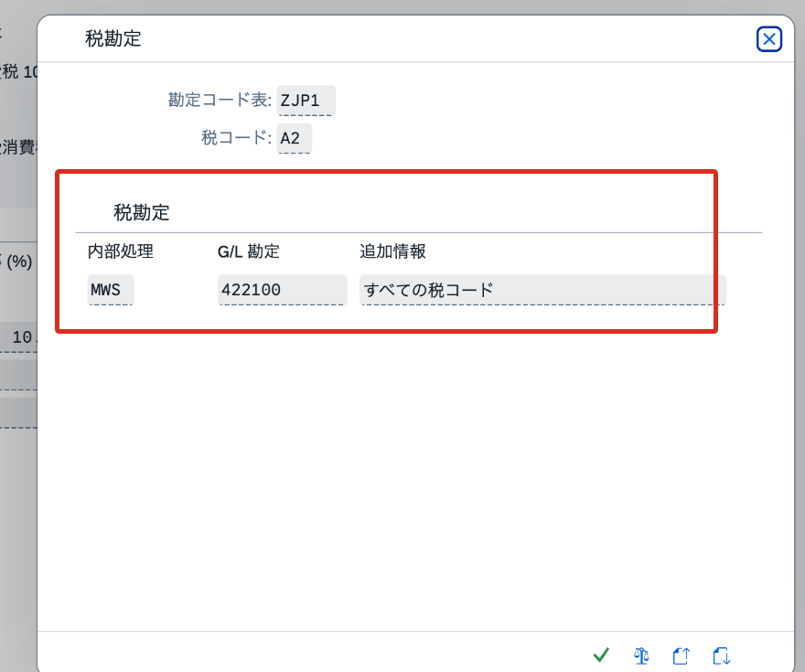This screenshot has height=672, width=805.
Task: Click the 内部処理 field MWS
Action: [x=111, y=290]
